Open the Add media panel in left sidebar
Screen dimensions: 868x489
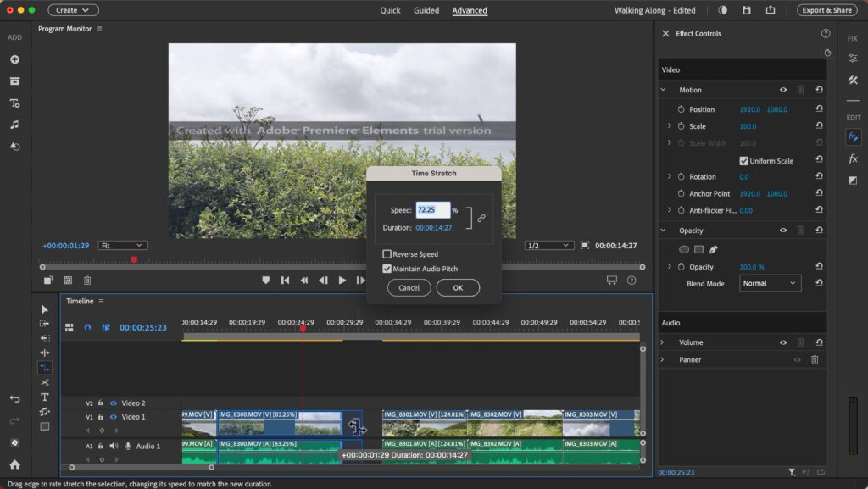tap(14, 59)
